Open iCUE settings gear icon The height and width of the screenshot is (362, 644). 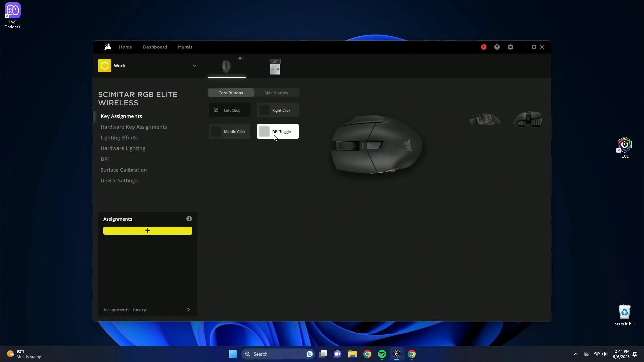[x=510, y=47]
